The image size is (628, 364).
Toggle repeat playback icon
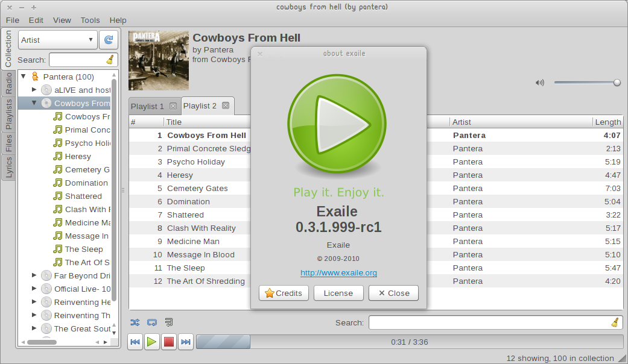152,322
